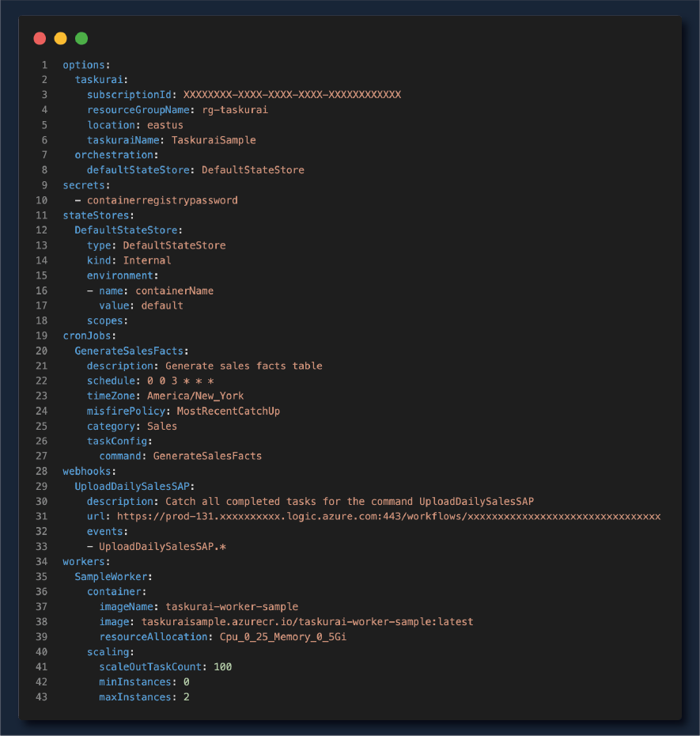Click the red close window dot
This screenshot has width=700, height=736.
point(40,39)
